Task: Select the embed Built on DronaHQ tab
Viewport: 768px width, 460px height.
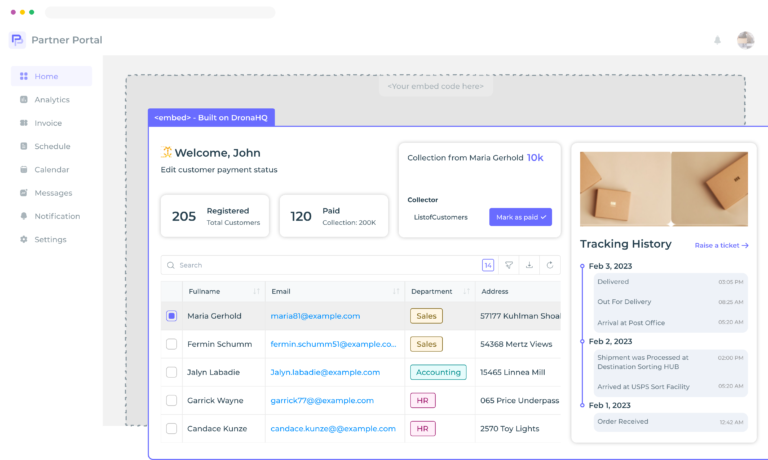Action: tap(211, 118)
